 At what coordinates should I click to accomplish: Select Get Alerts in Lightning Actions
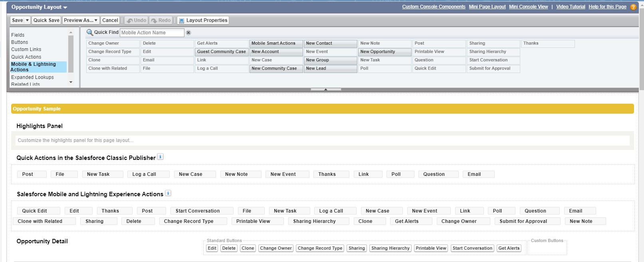tap(411, 221)
